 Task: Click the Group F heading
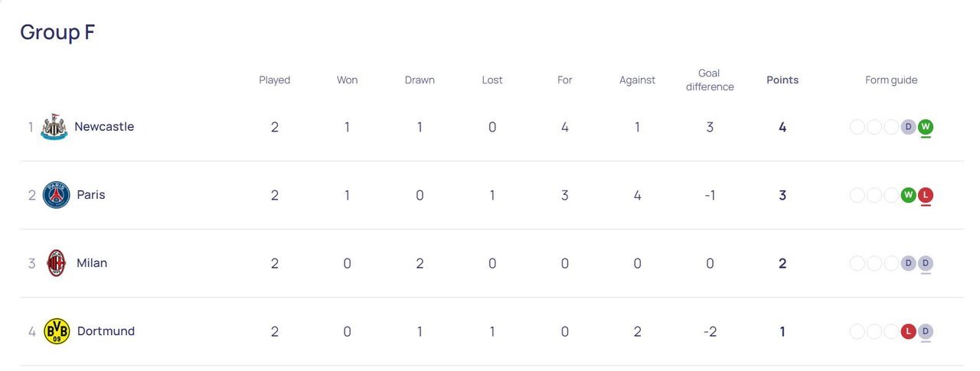click(57, 32)
